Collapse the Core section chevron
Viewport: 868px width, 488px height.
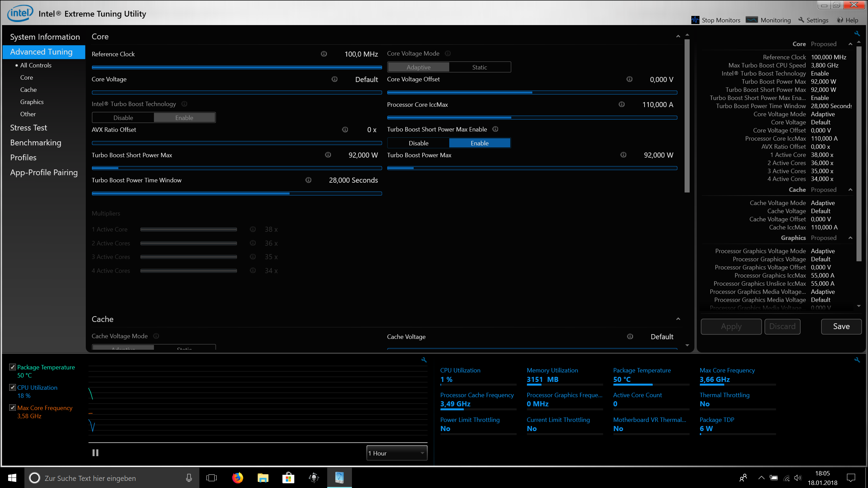678,37
